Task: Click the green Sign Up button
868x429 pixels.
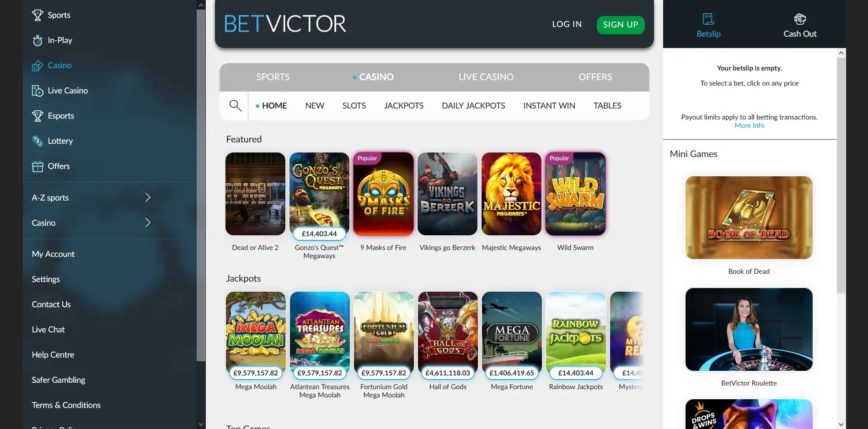Action: pyautogui.click(x=621, y=25)
